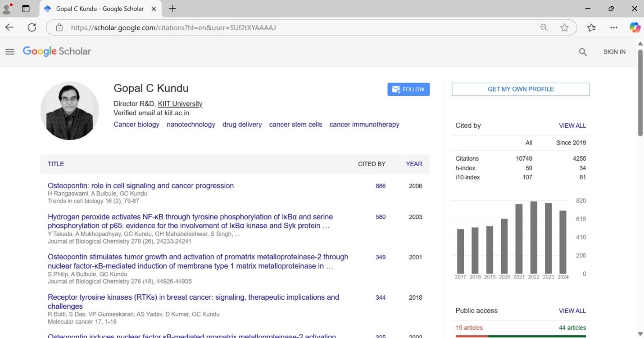View site information lock icon

(x=59, y=27)
